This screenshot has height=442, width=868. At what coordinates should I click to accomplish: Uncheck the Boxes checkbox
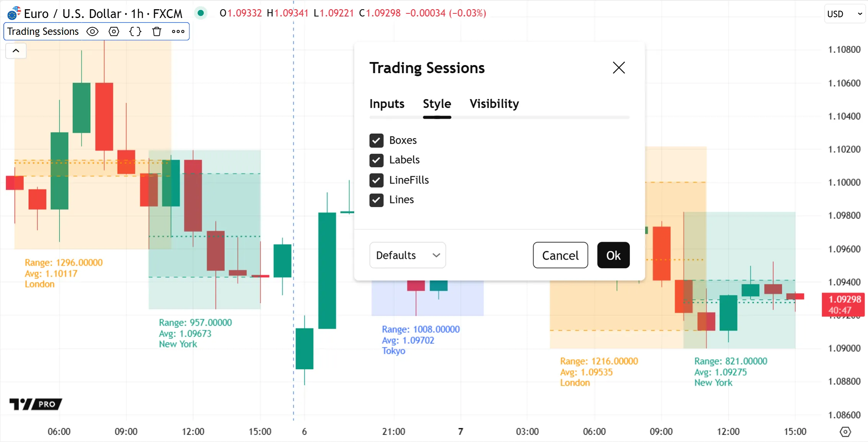[x=377, y=141]
